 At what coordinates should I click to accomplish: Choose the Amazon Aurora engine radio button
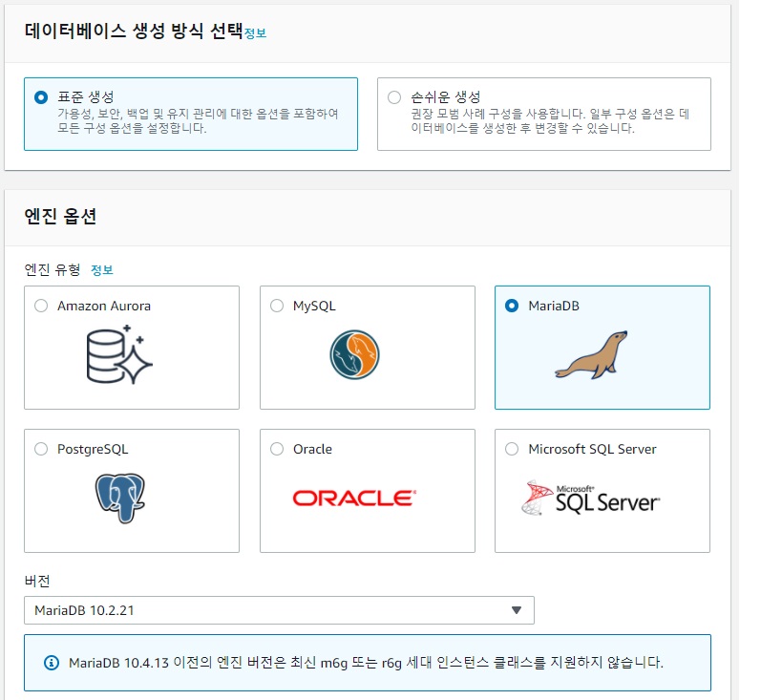41,306
